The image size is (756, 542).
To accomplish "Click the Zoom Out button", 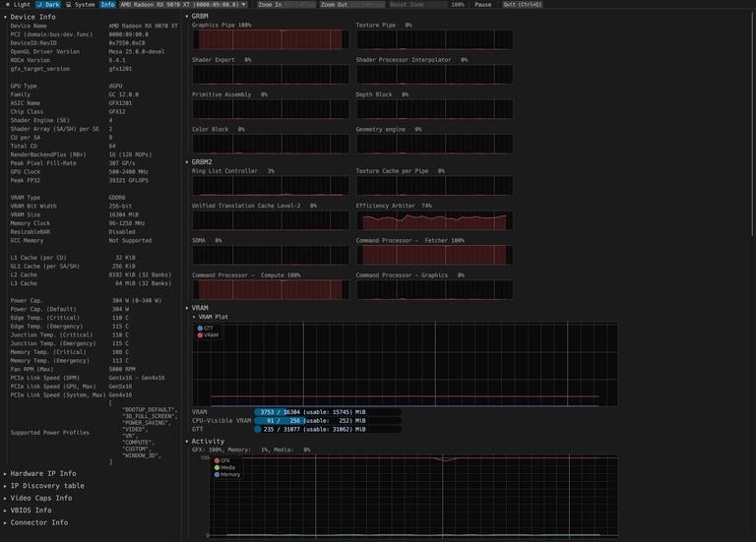I will [x=352, y=4].
